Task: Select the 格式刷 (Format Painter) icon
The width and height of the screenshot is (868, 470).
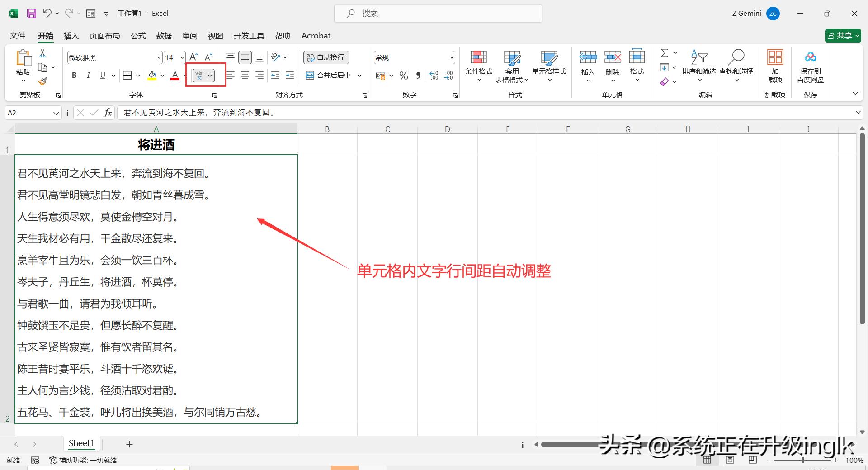Action: coord(43,81)
